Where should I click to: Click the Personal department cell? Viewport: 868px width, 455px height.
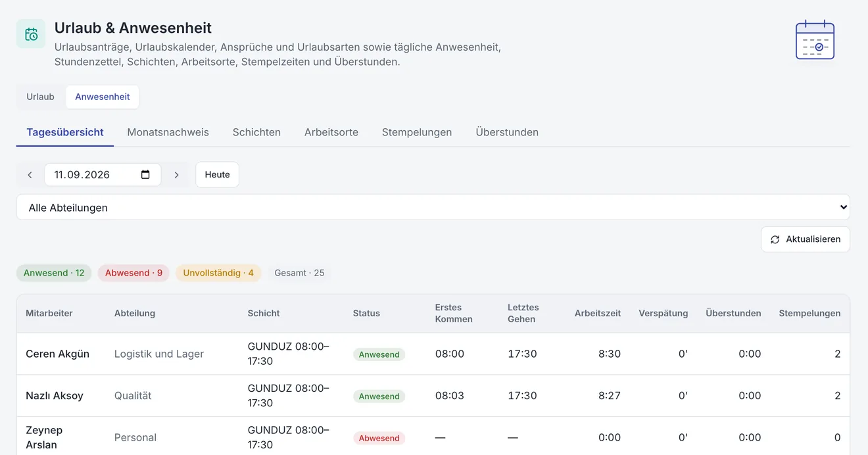(135, 438)
